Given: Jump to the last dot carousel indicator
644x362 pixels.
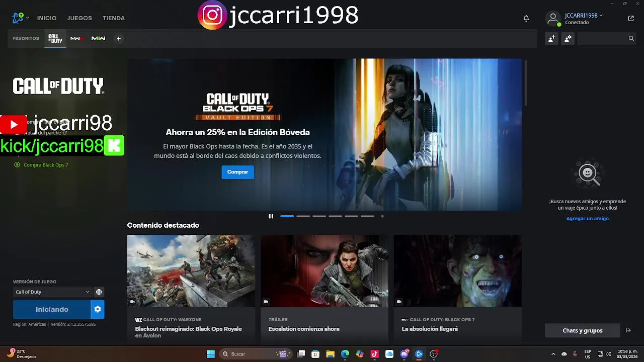Looking at the screenshot, I should 382,216.
